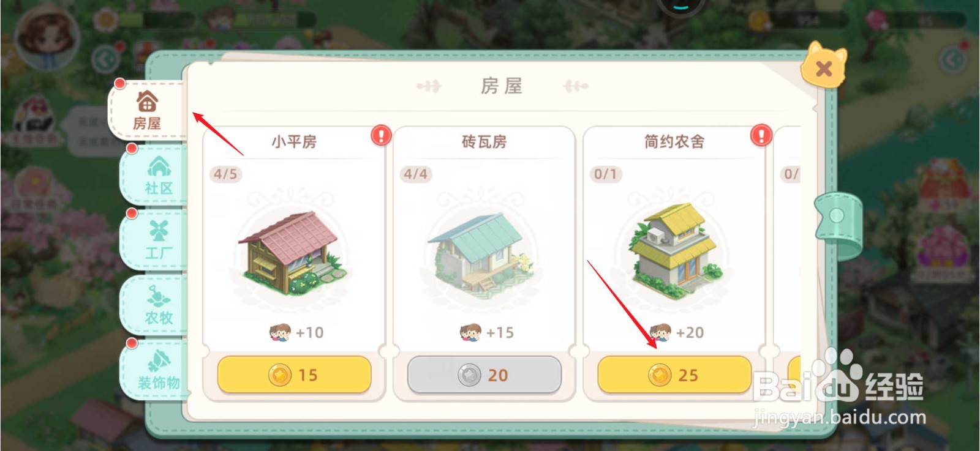The width and height of the screenshot is (980, 451).
Task: Open the player avatar at top left
Action: click(x=47, y=38)
